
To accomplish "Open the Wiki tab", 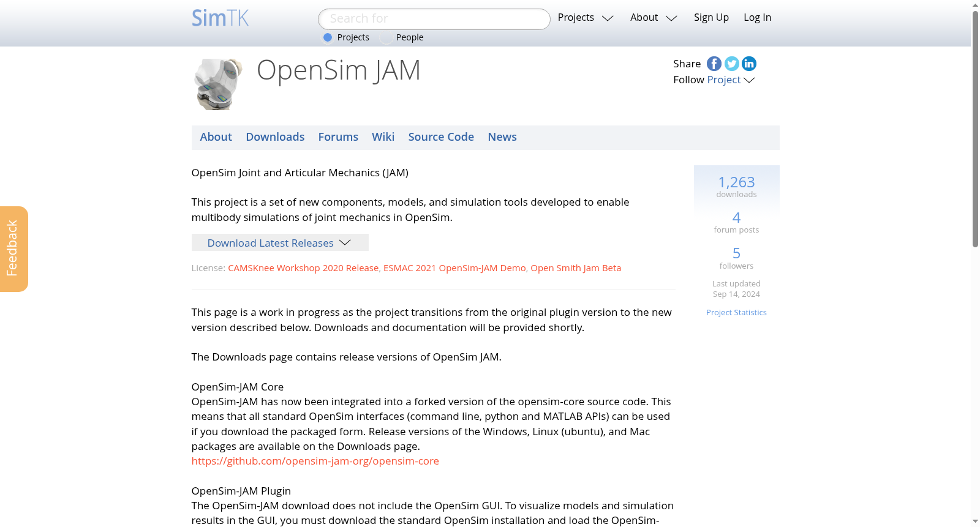I will pos(383,137).
